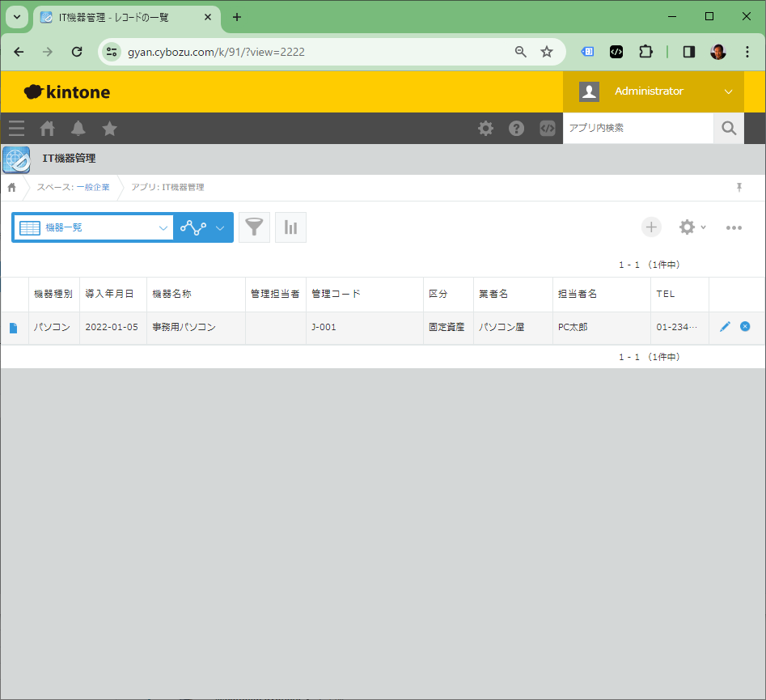Open a new browser tab
The width and height of the screenshot is (766, 700).
point(237,17)
